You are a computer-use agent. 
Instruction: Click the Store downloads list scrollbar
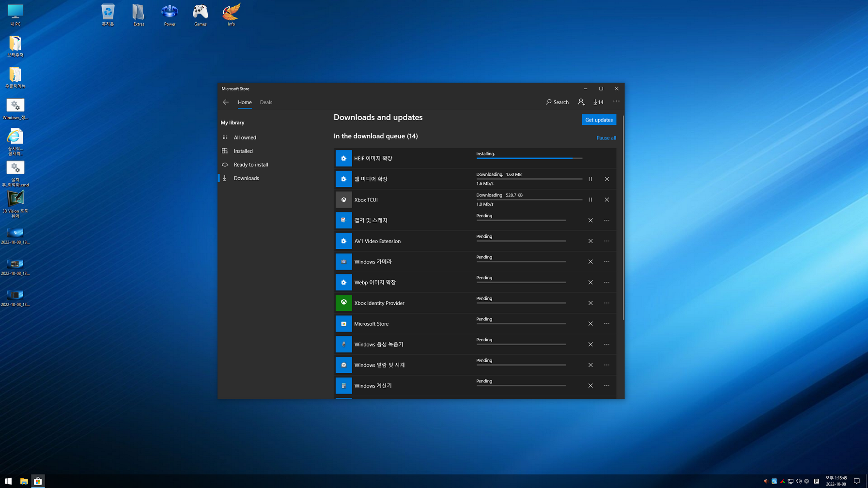pos(623,218)
